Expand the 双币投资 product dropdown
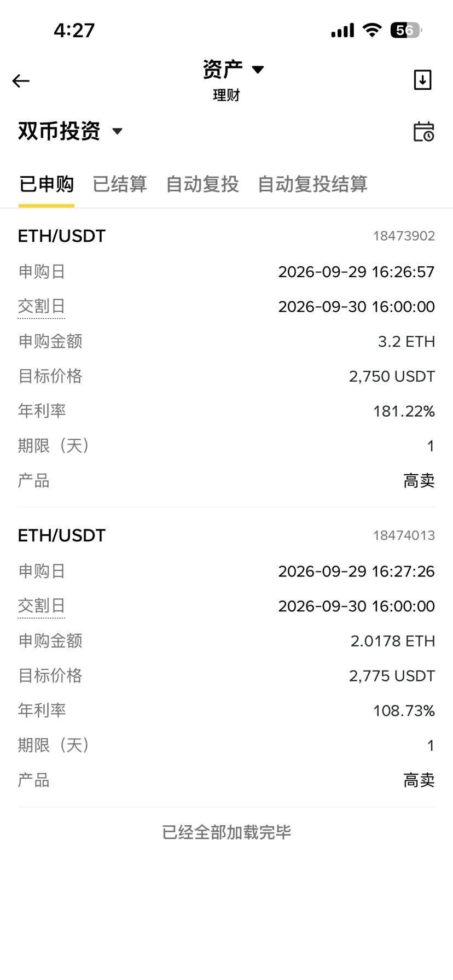 click(x=71, y=131)
